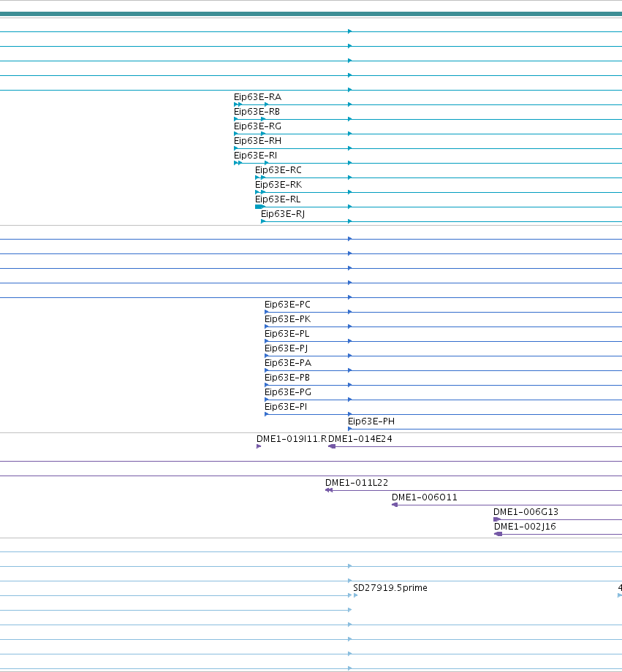Select the Eip63E-RB transcript label
Image resolution: width=622 pixels, height=672 pixels.
point(257,112)
